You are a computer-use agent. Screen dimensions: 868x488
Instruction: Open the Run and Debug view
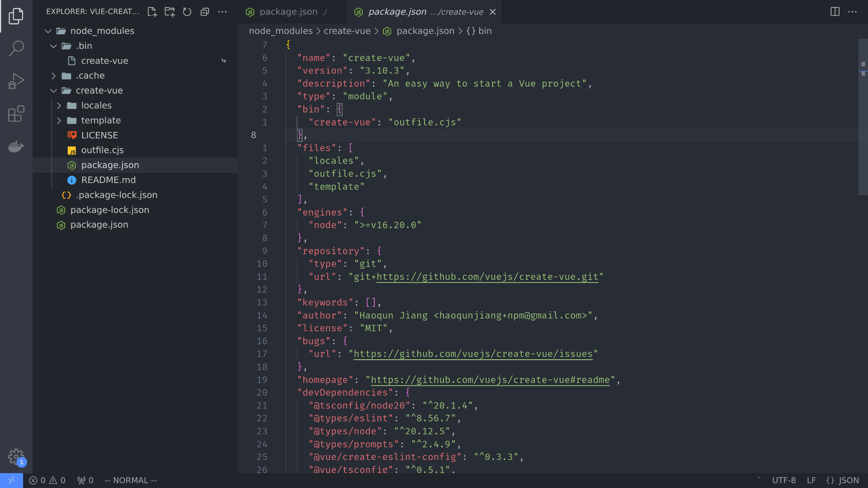pyautogui.click(x=16, y=81)
